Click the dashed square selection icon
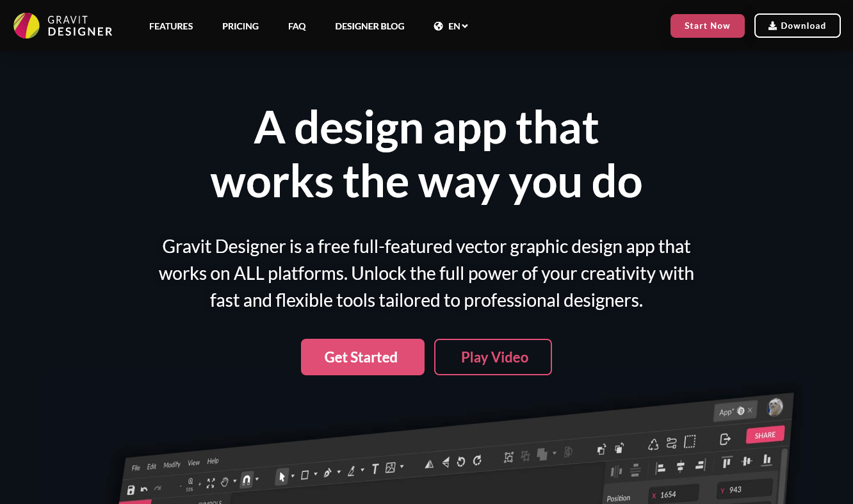The image size is (853, 504). (690, 441)
